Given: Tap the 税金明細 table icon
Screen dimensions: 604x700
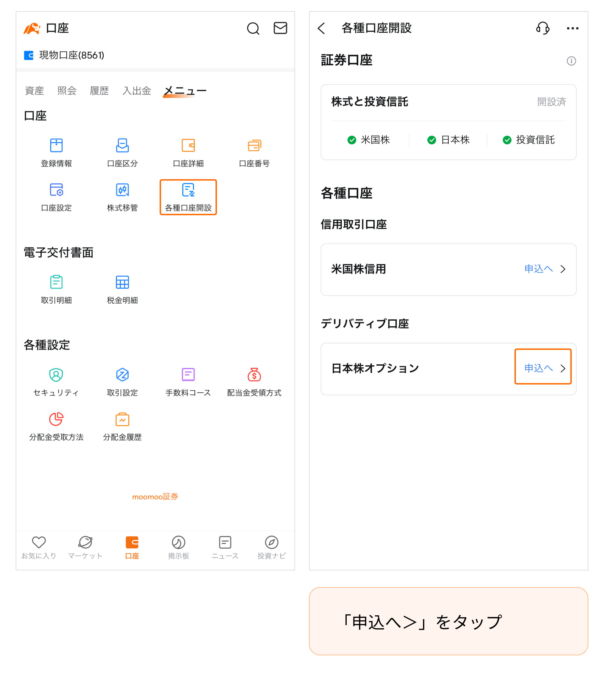Looking at the screenshot, I should pyautogui.click(x=122, y=282).
